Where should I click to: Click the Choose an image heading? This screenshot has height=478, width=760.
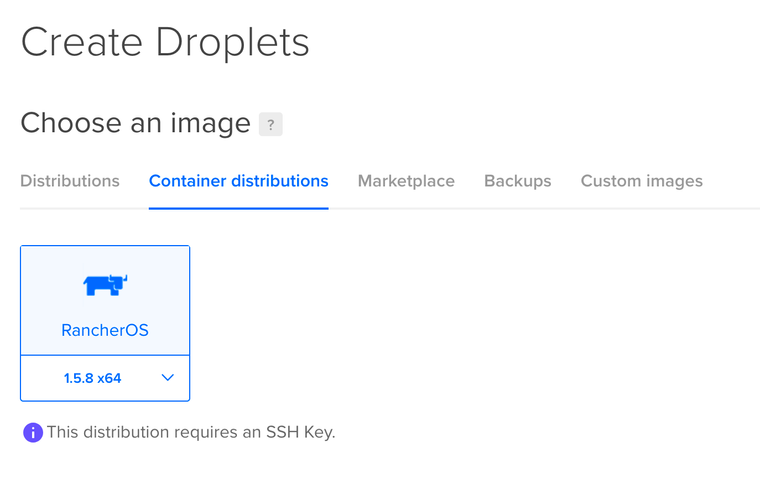coord(135,123)
